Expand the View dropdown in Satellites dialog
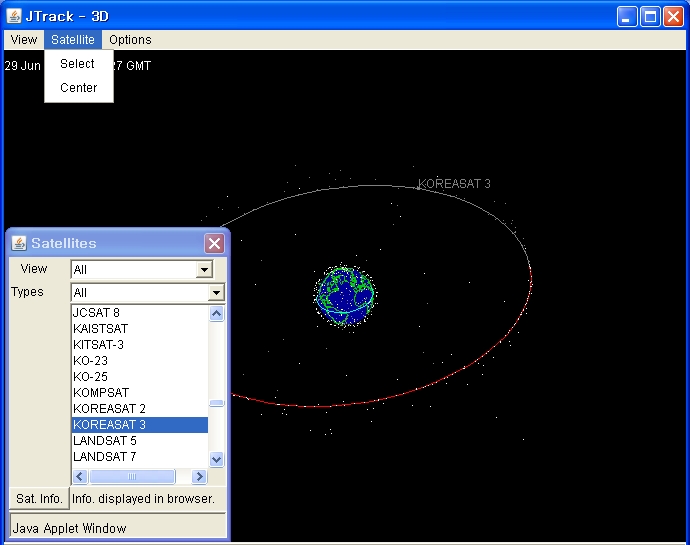Screen dimensions: 690x545 pos(204,269)
